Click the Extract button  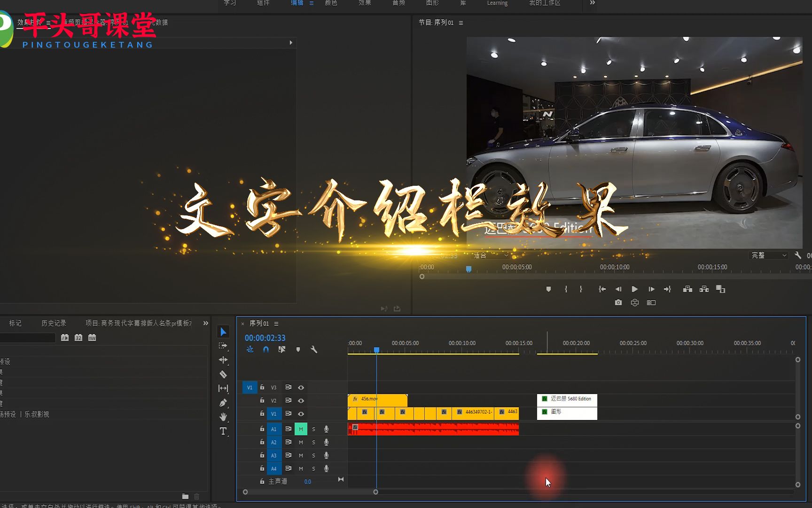coord(704,289)
